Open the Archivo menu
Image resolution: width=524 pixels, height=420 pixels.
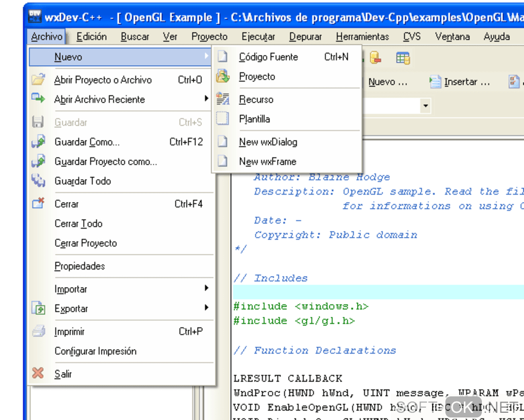click(46, 36)
